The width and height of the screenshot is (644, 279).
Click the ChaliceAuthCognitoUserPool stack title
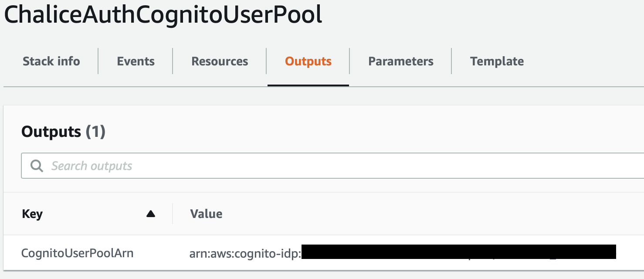tap(163, 15)
